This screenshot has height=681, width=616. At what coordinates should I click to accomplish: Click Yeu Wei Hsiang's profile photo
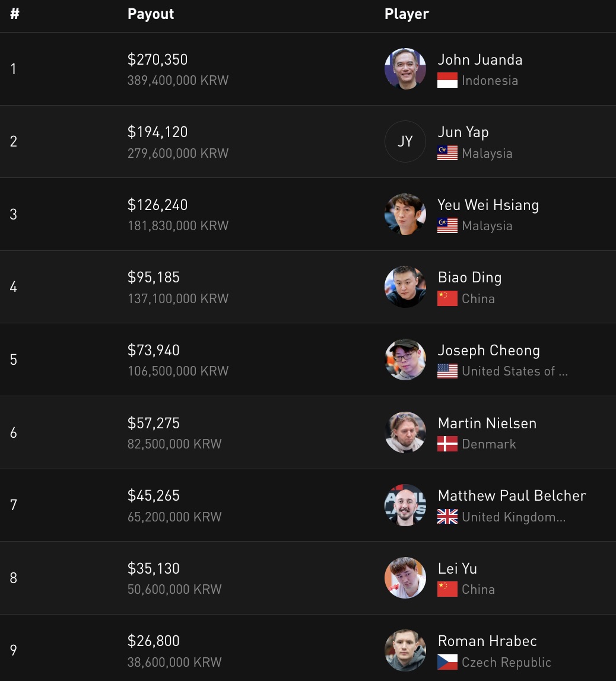click(405, 214)
